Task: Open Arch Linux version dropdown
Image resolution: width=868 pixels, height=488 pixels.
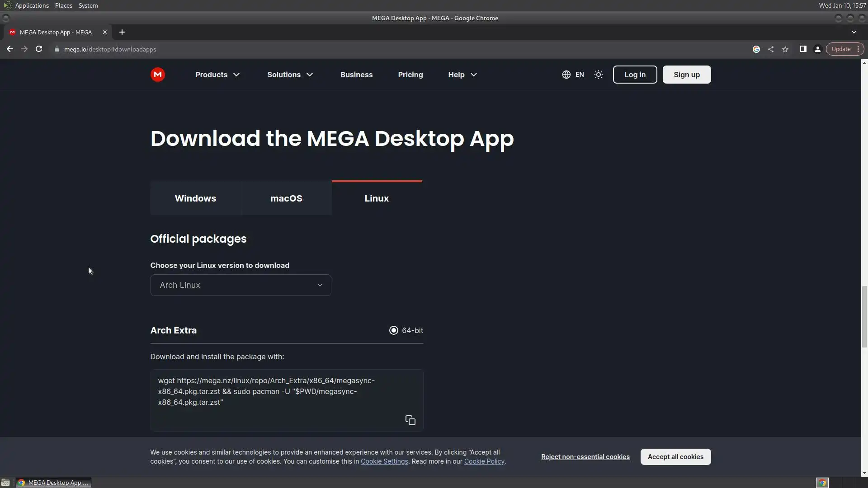Action: coord(241,285)
